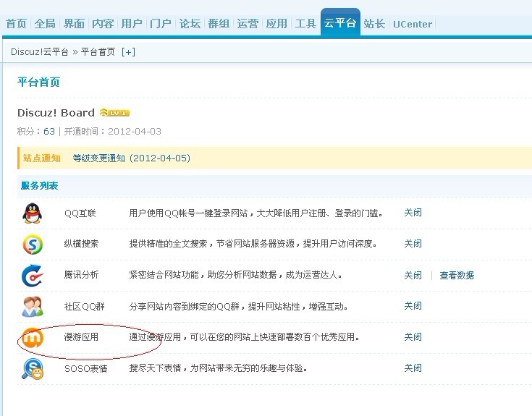Click the SOSO表情 magnifier smiley icon
The height and width of the screenshot is (416, 532).
click(33, 369)
